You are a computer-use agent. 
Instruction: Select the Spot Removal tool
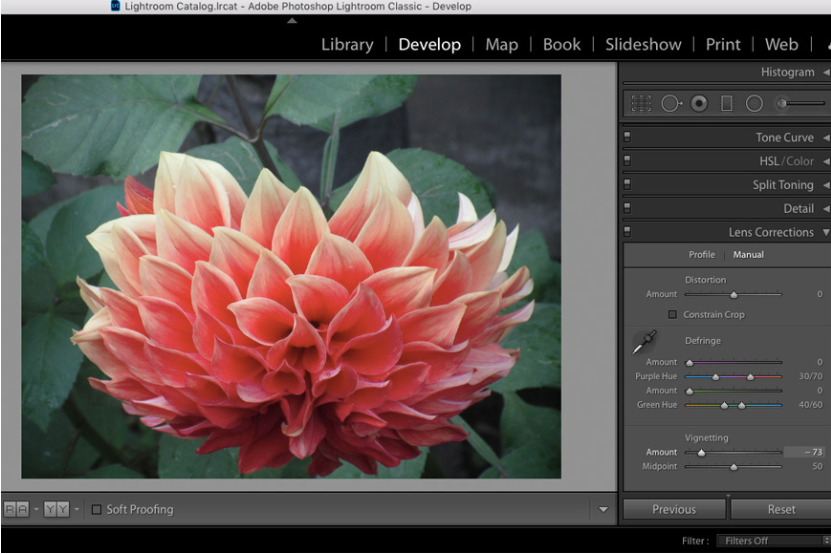[x=671, y=103]
